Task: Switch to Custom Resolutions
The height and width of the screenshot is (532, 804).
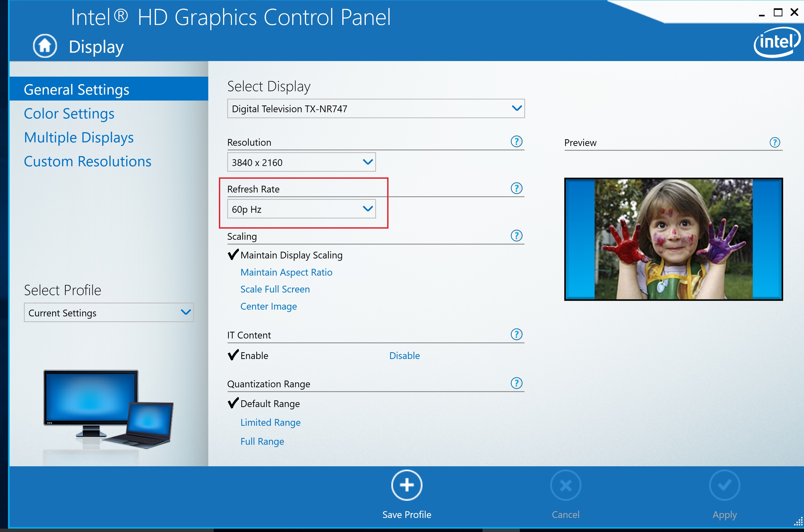Action: coord(88,161)
